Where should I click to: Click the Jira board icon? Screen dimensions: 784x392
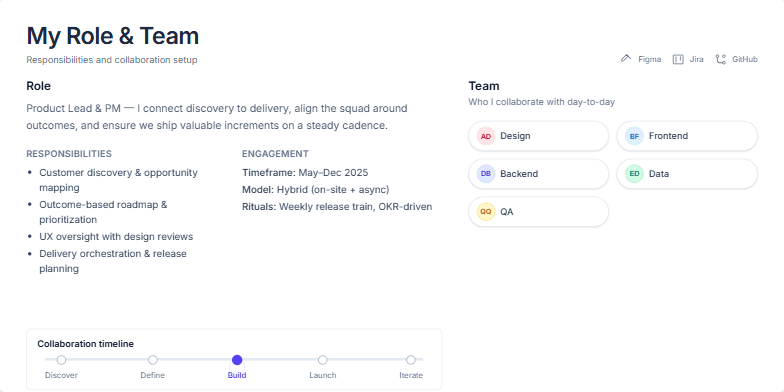678,60
